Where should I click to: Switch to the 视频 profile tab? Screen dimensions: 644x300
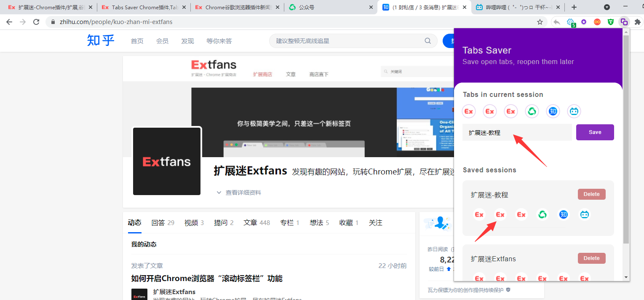click(194, 222)
